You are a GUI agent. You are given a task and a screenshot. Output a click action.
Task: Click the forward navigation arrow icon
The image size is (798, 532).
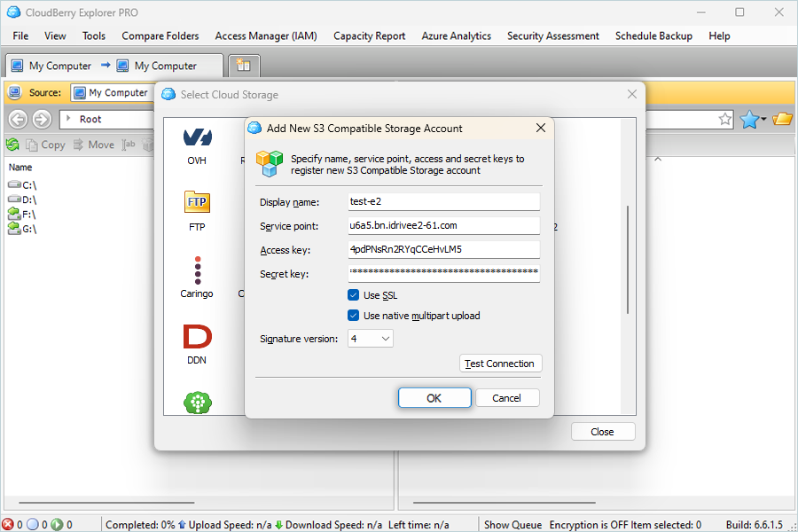click(42, 119)
